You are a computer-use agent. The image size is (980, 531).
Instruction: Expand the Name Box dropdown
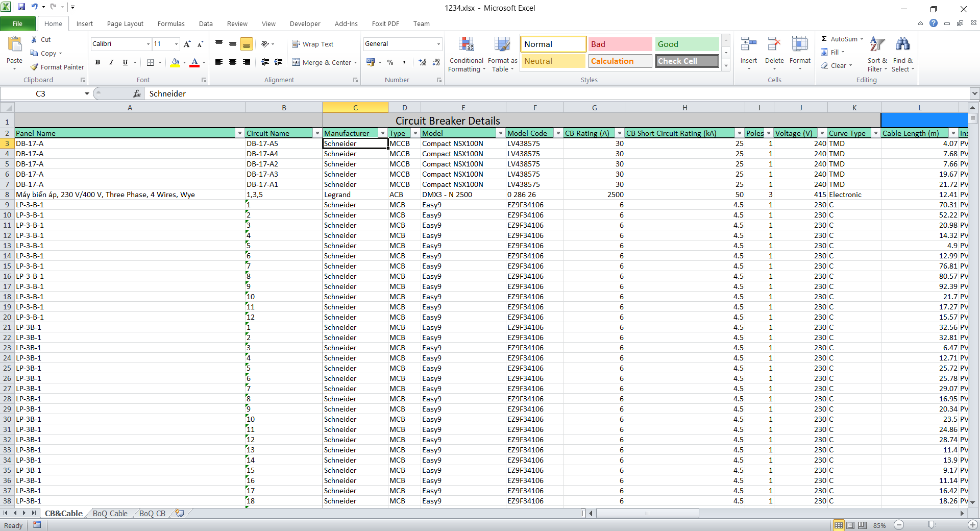pyautogui.click(x=87, y=93)
